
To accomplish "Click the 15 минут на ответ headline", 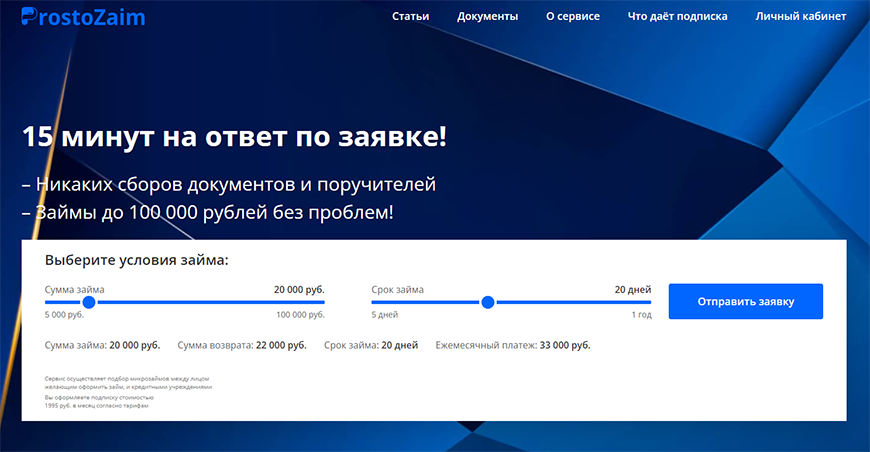I will [234, 137].
